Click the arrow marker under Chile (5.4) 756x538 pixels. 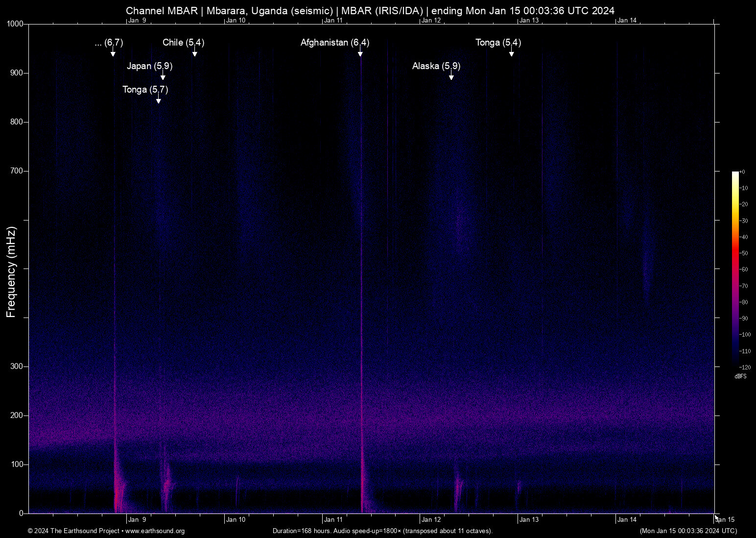pos(194,52)
